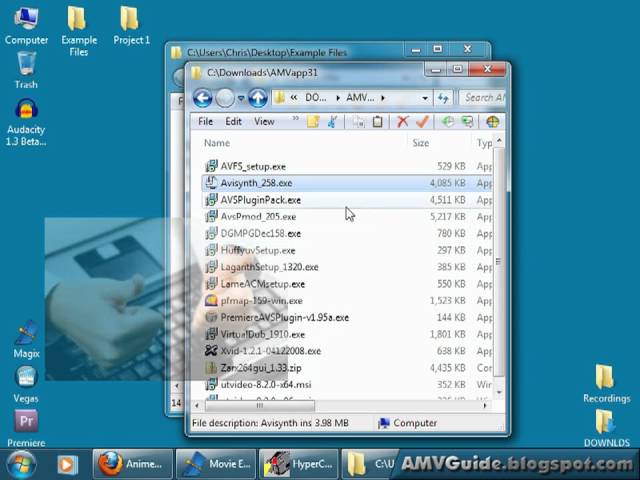
Task: Click the orange checkmark toolbar icon
Action: point(422,122)
